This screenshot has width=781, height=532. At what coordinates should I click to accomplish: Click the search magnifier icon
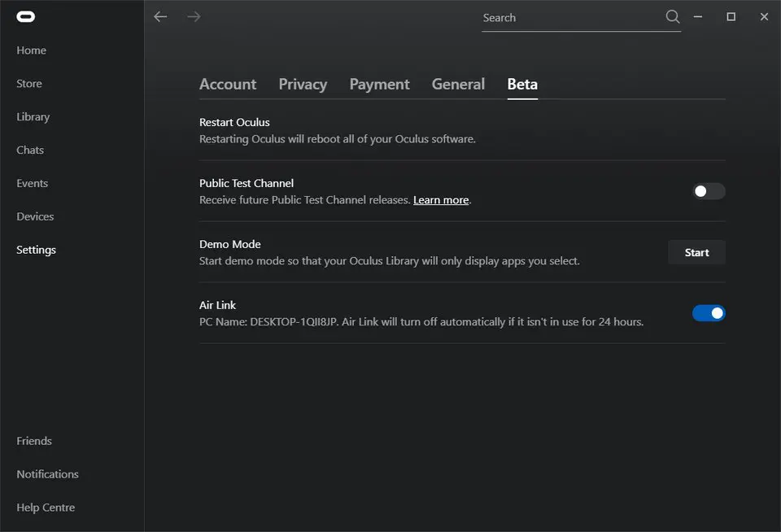coord(673,17)
